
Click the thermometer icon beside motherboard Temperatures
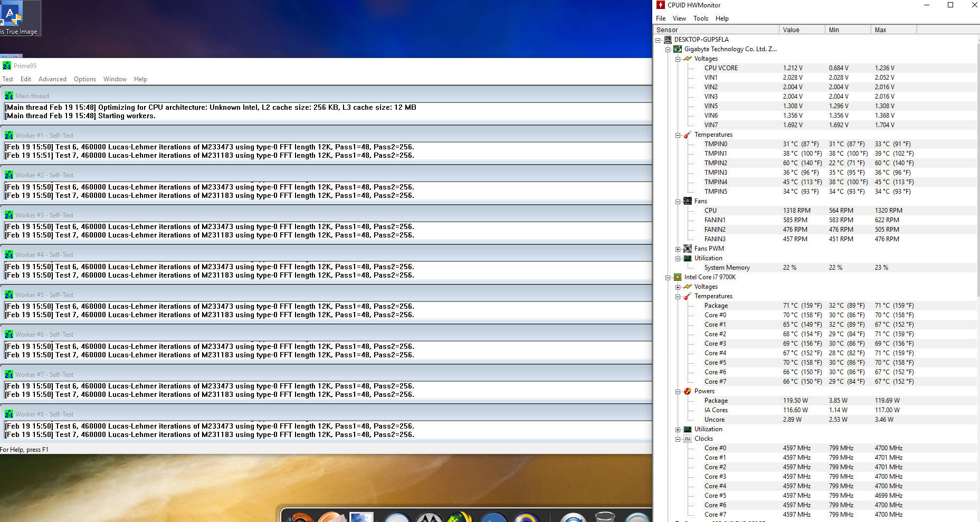click(x=688, y=135)
